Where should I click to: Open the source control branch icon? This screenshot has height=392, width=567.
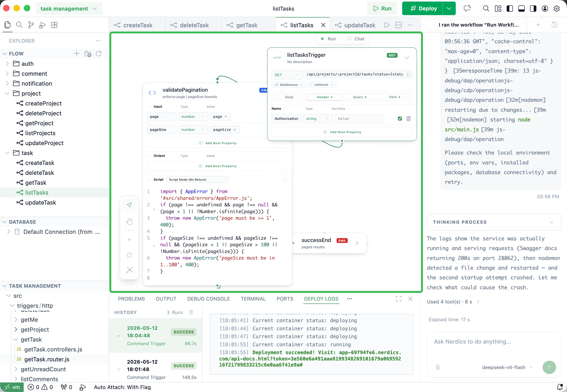31,25
